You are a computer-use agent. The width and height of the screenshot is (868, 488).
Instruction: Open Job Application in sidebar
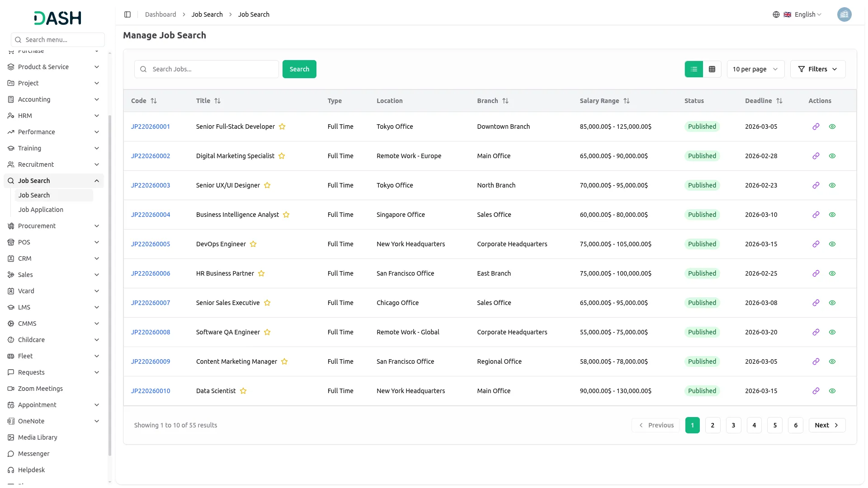click(41, 210)
